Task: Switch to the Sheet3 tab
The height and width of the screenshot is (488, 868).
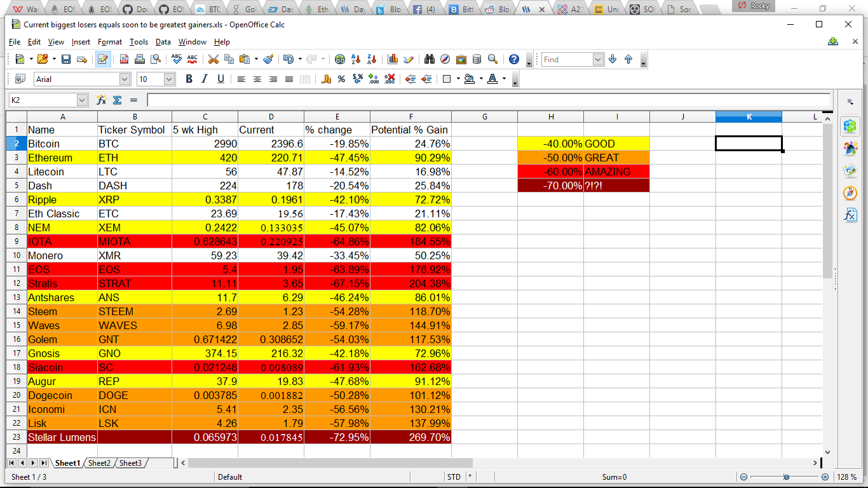Action: tap(130, 463)
